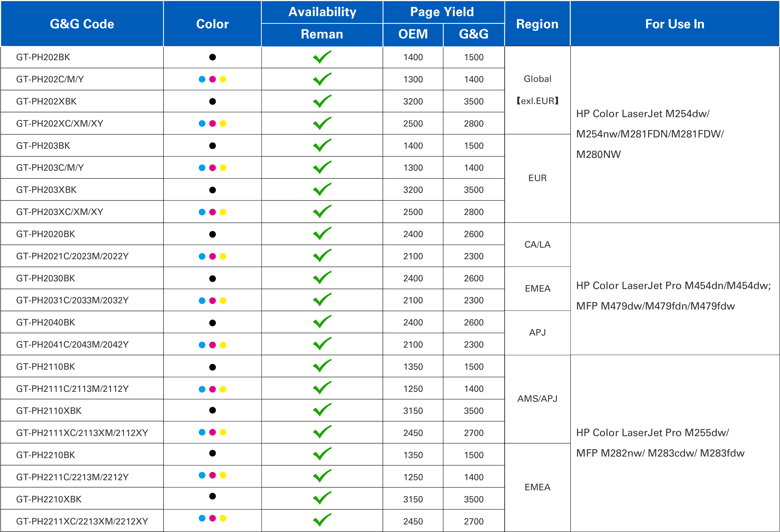Click the Reman availability subheader
Viewport: 780px width, 532px height.
click(322, 34)
